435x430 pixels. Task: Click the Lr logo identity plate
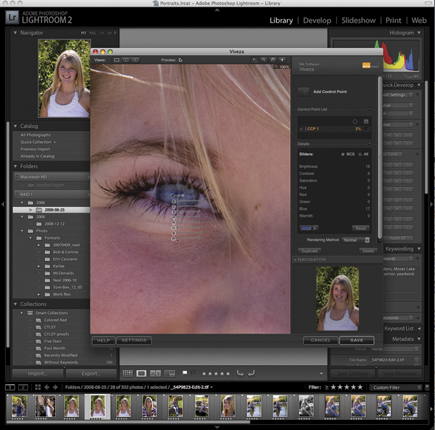pyautogui.click(x=12, y=17)
